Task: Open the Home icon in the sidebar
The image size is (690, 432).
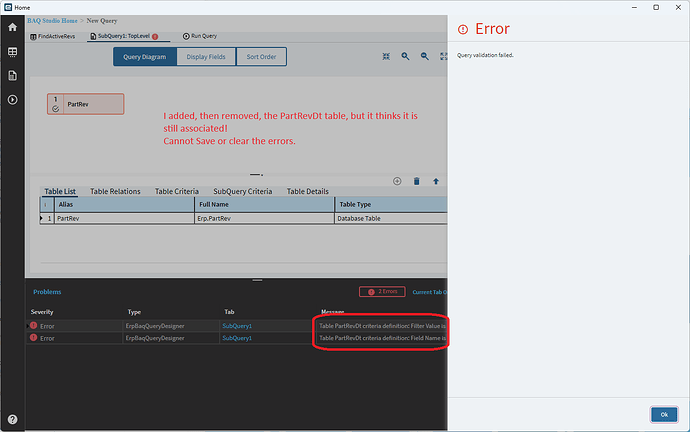Action: pos(12,27)
